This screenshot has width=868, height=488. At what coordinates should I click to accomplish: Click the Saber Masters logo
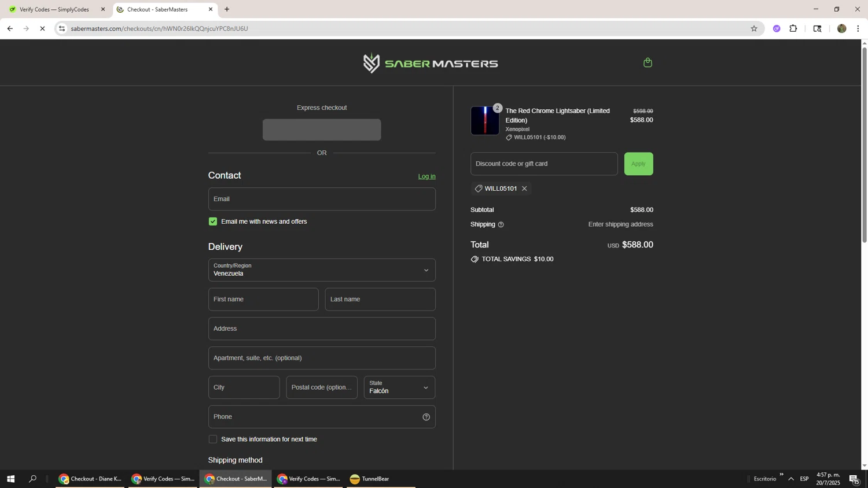point(431,63)
